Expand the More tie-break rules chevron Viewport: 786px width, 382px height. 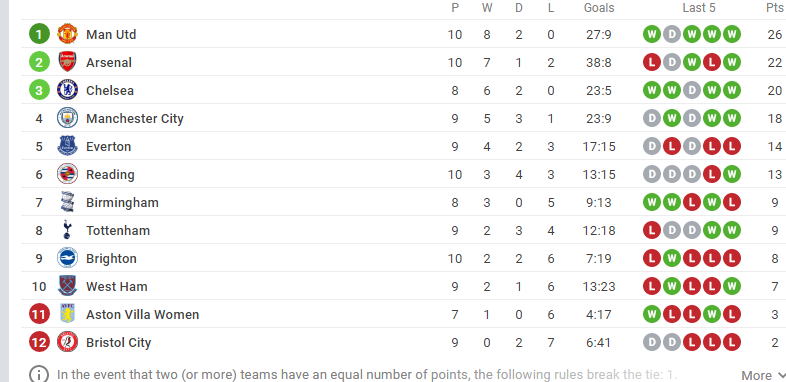click(780, 375)
